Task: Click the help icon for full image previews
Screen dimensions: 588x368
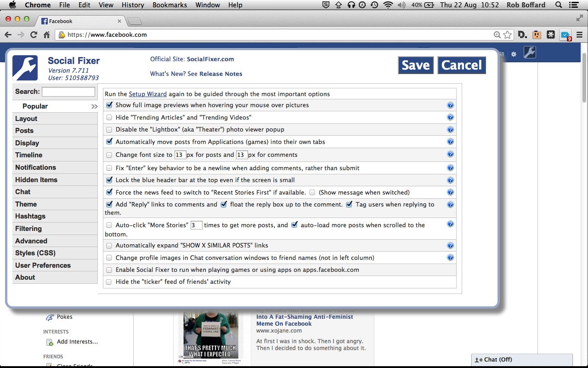Action: point(450,105)
